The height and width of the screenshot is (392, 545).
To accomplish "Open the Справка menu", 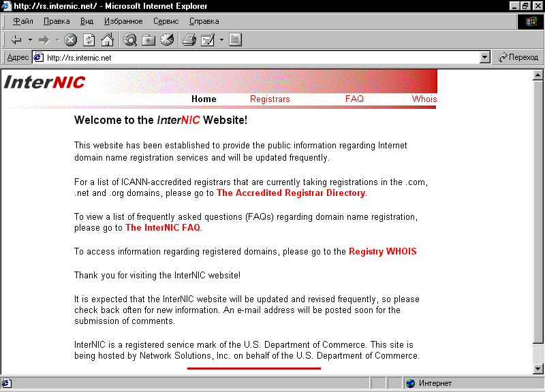I will pyautogui.click(x=204, y=21).
